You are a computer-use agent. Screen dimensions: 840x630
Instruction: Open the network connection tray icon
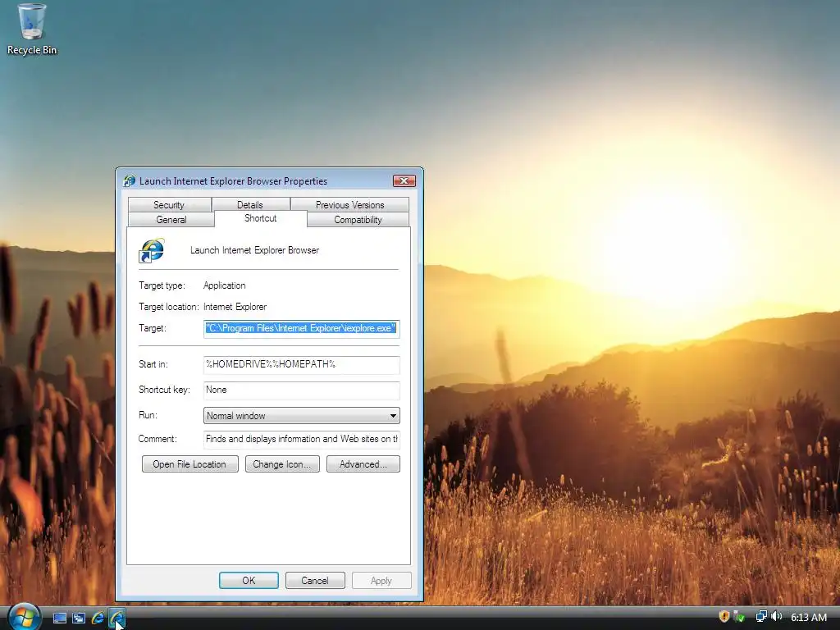[760, 617]
